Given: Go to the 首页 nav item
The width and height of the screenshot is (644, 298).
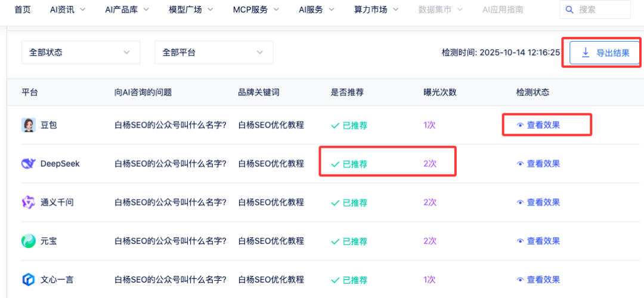Looking at the screenshot, I should (23, 10).
